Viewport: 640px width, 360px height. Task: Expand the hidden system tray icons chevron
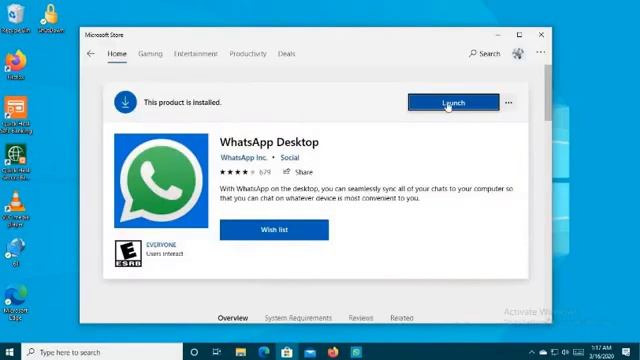[x=531, y=352]
